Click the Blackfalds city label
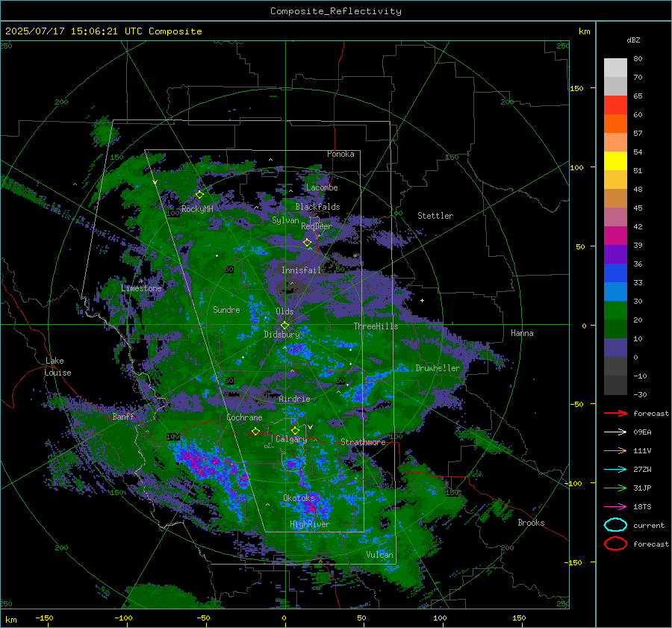The height and width of the screenshot is (628, 672). tap(317, 207)
